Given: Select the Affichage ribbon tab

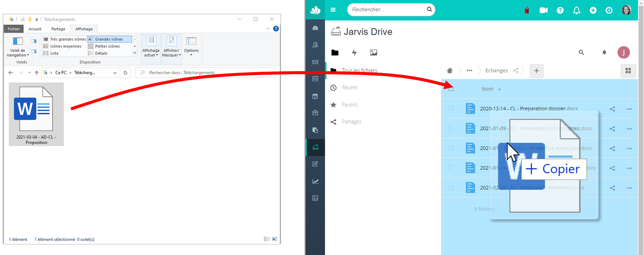Looking at the screenshot, I should click(x=84, y=29).
